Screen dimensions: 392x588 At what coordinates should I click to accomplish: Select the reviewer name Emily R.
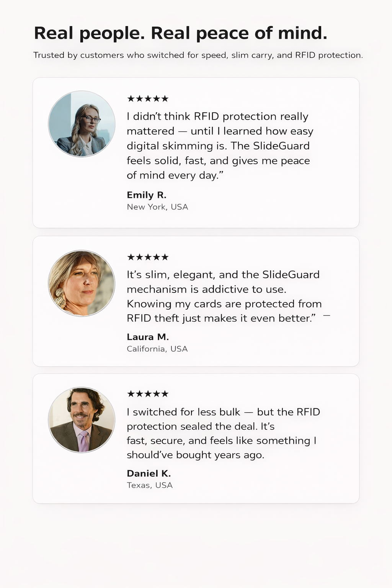(x=147, y=195)
